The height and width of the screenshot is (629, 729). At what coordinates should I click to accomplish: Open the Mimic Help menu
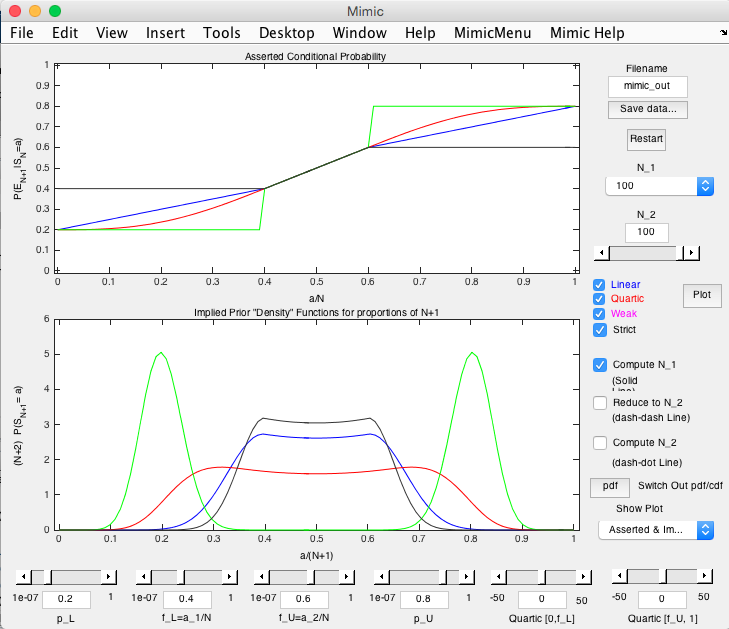[x=587, y=33]
